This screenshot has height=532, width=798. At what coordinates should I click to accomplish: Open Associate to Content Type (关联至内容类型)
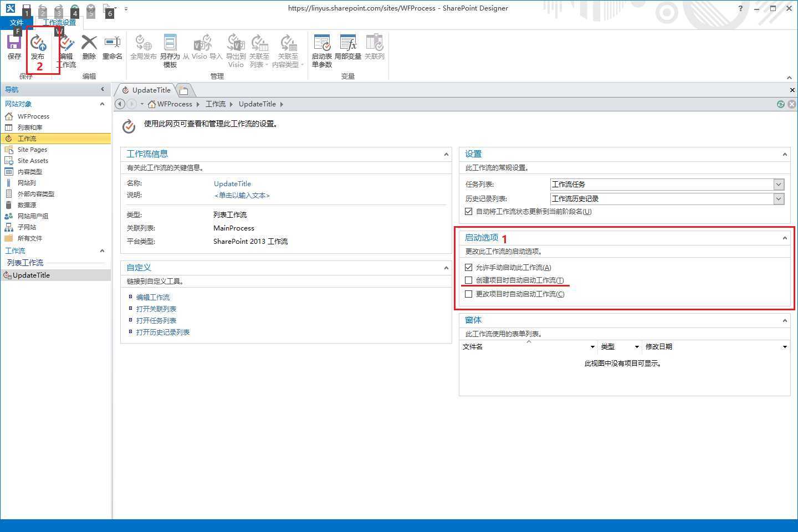288,51
